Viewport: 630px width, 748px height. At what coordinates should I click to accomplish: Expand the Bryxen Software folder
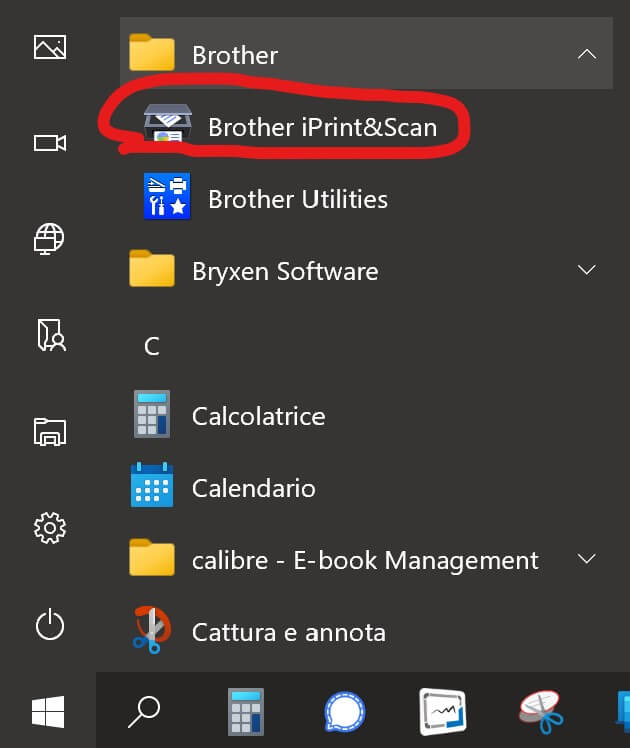coord(587,270)
